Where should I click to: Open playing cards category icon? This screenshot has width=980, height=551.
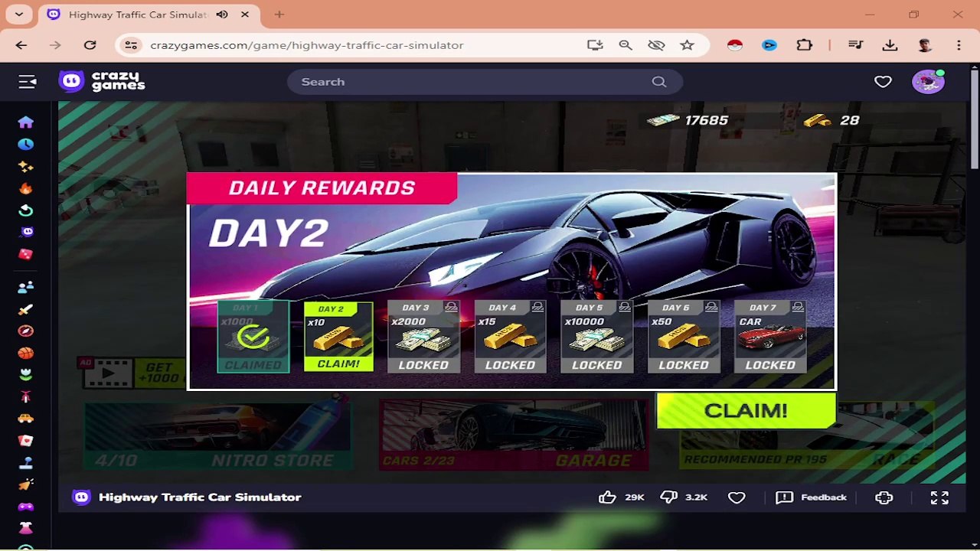[26, 441]
